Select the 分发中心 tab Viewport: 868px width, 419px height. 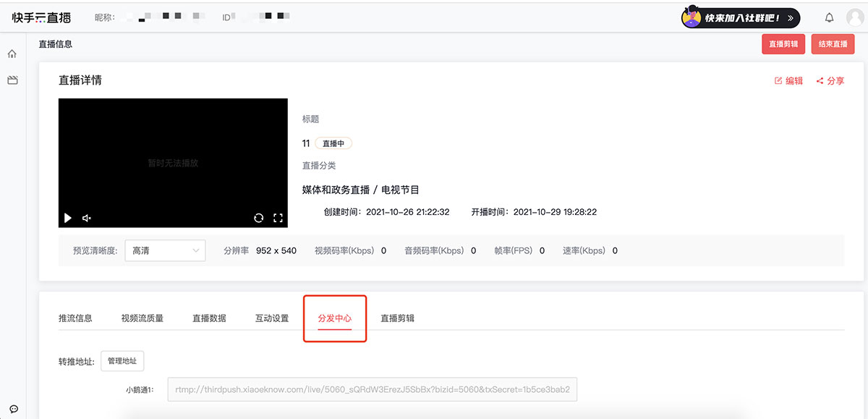coord(335,318)
